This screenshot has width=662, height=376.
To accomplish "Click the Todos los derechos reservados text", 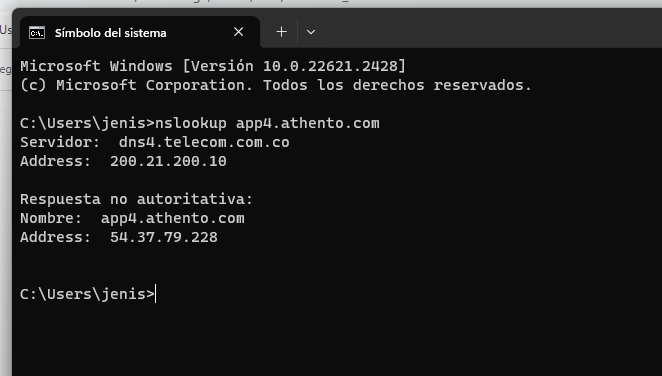I will click(x=397, y=85).
